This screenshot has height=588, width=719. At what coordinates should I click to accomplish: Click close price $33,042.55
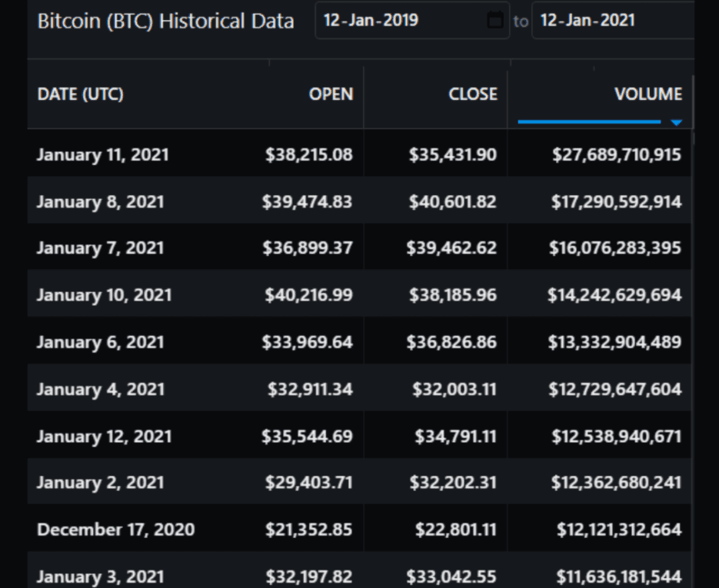[451, 576]
